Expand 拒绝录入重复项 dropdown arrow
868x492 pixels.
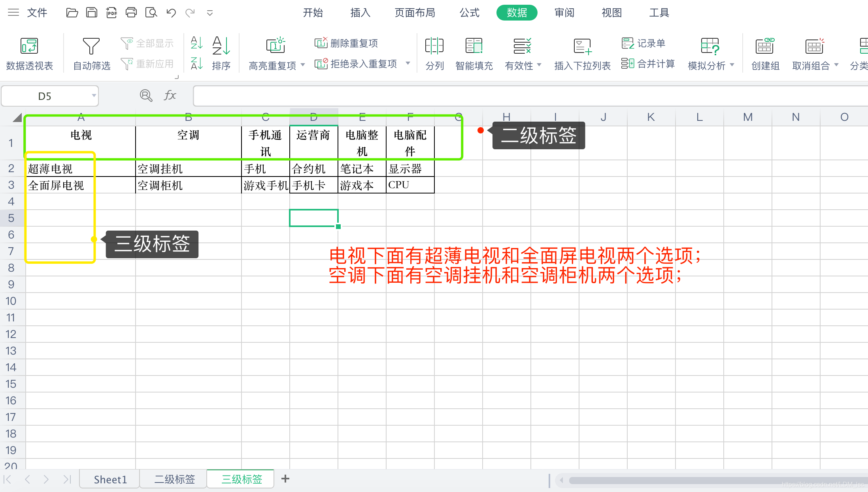point(408,63)
